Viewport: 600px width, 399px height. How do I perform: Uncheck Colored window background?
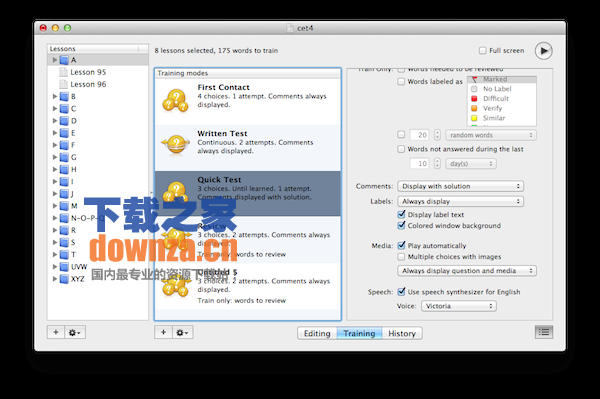[401, 226]
